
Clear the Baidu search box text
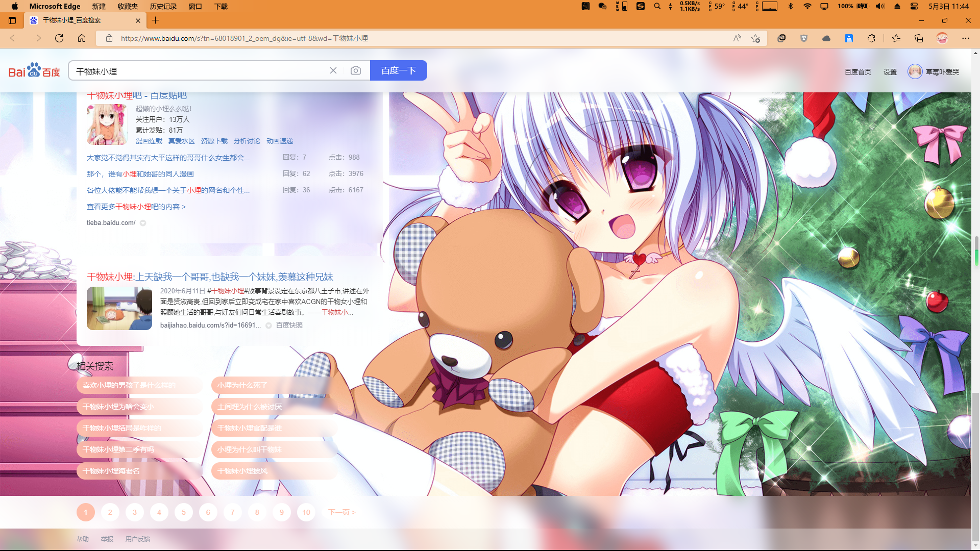(x=333, y=70)
